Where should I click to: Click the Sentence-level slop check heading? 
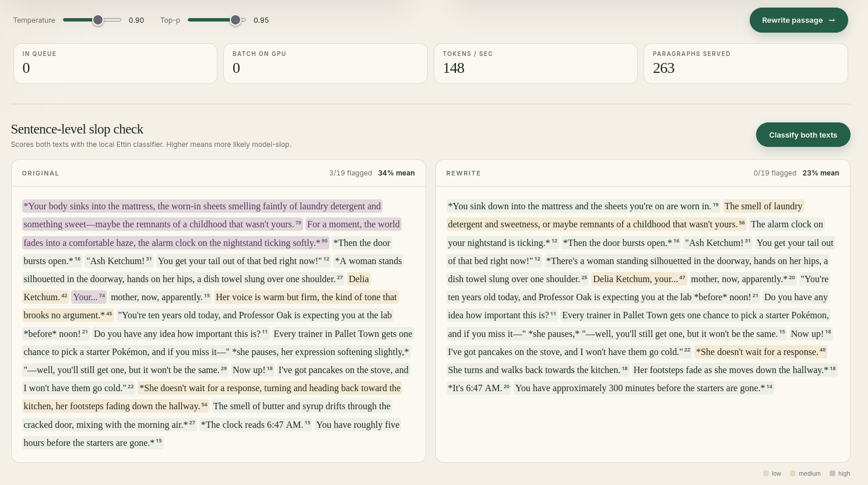[77, 129]
